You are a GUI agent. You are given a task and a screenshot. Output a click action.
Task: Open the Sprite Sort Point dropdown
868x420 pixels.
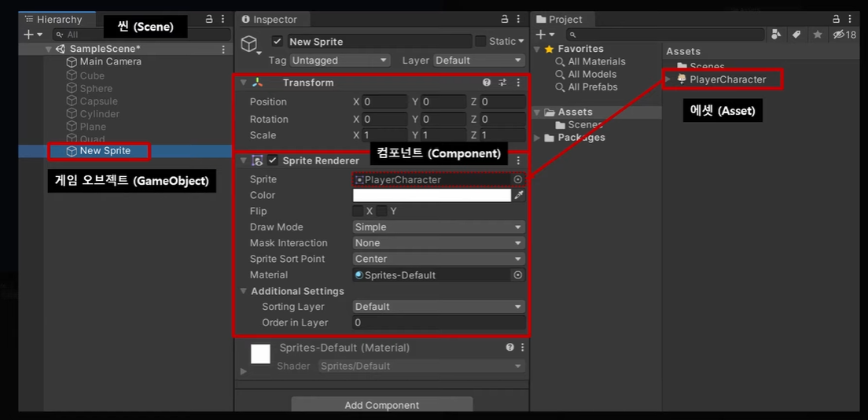pos(439,259)
